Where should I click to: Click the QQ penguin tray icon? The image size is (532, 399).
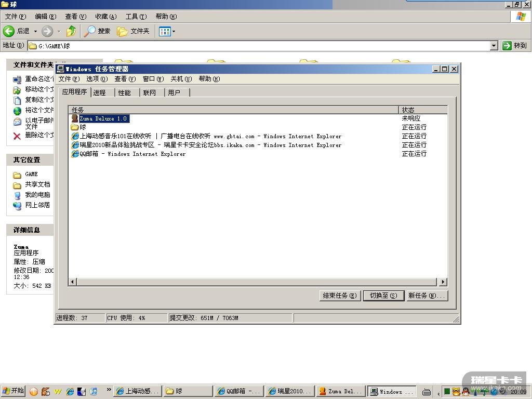(x=466, y=392)
